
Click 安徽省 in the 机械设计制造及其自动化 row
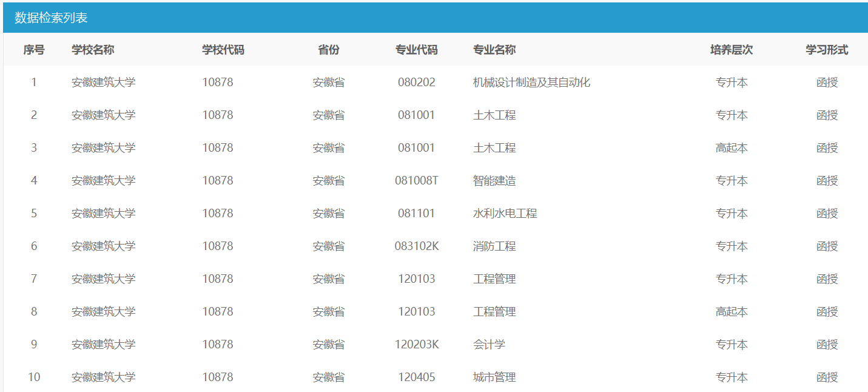[329, 82]
